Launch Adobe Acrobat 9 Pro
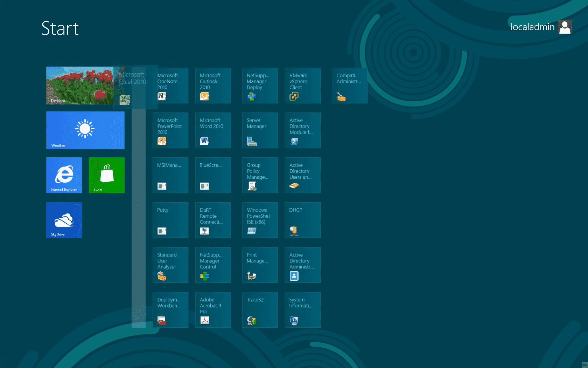This screenshot has height=368, width=588. pyautogui.click(x=213, y=310)
